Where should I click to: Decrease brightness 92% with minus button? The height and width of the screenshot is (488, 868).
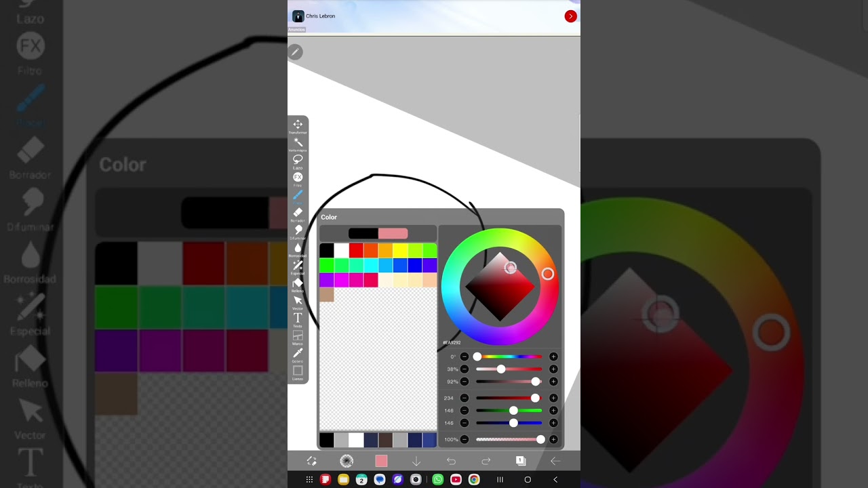465,382
